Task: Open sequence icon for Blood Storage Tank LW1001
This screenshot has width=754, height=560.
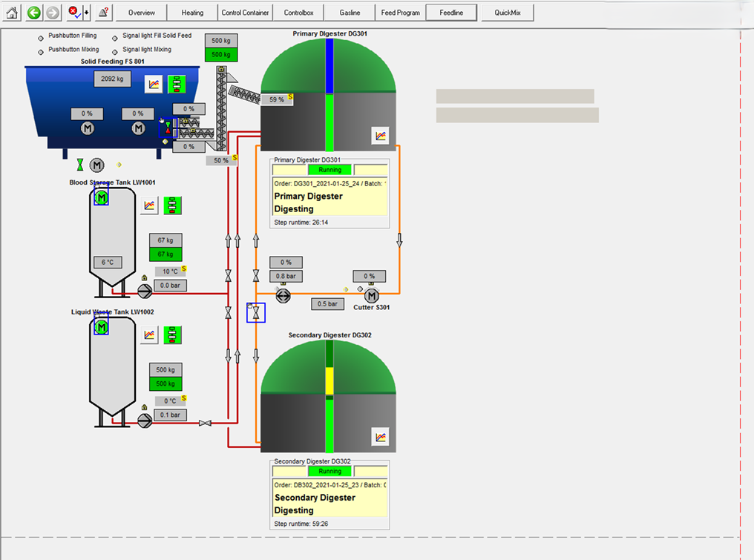Action: (x=173, y=205)
